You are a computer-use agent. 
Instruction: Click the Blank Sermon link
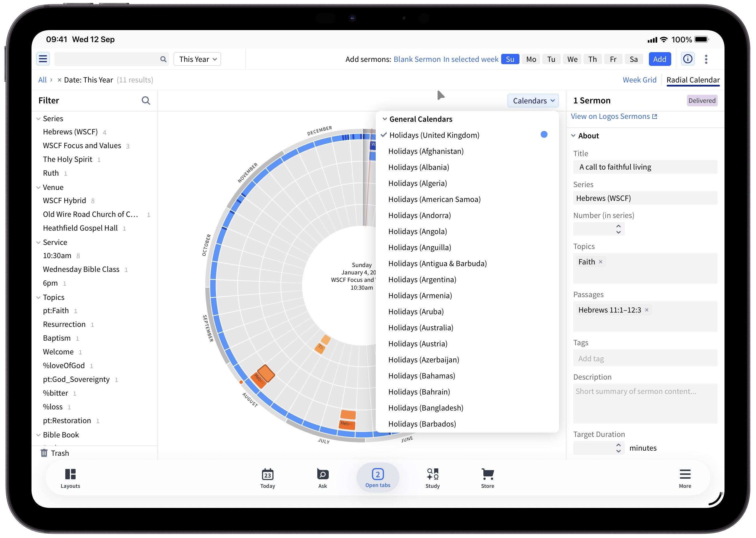click(x=417, y=59)
